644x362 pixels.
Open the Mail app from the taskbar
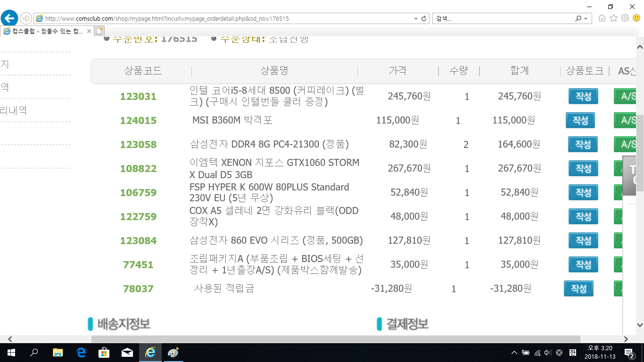click(x=127, y=353)
